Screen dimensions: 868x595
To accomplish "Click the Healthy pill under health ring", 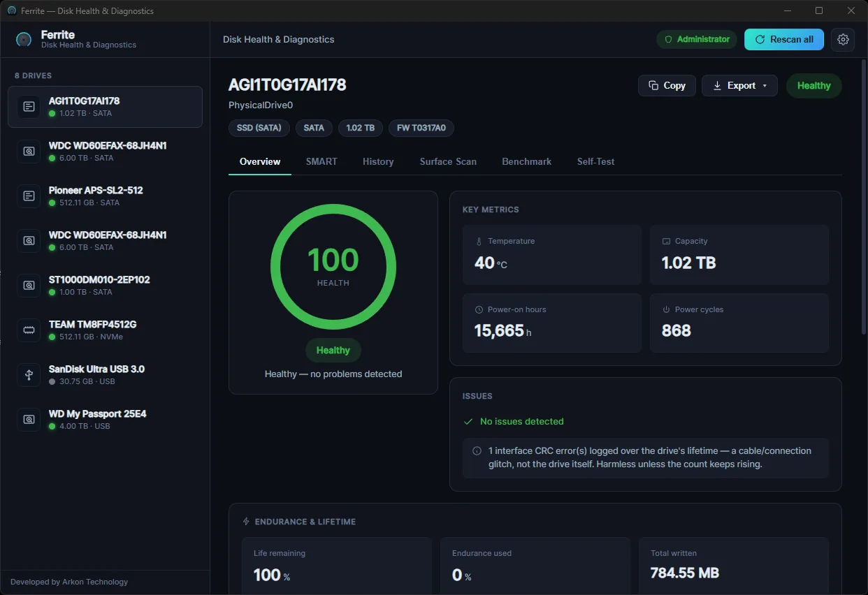I will coord(333,351).
